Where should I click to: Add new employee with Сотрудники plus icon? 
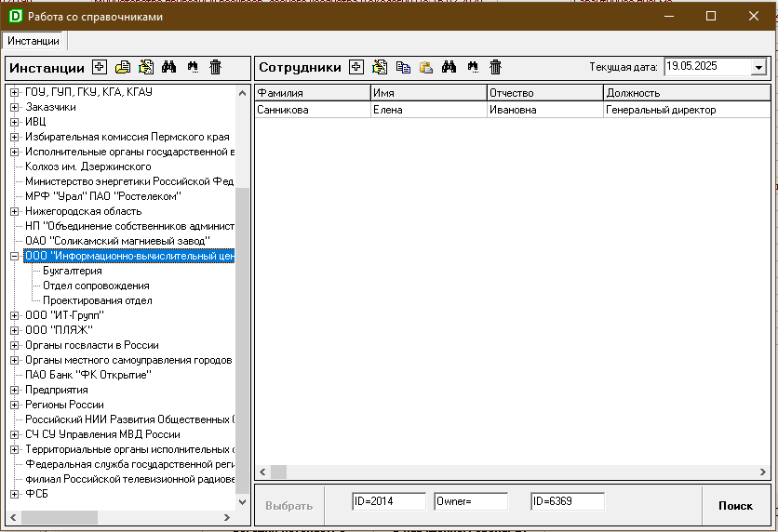pyautogui.click(x=355, y=67)
